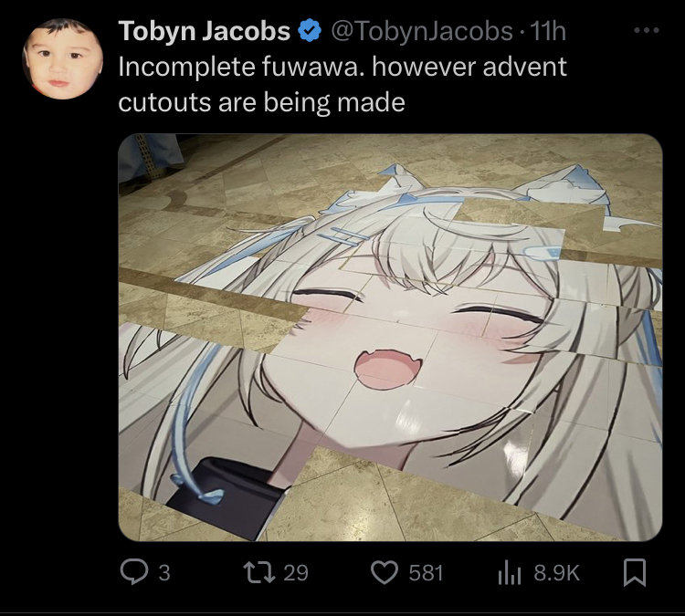The height and width of the screenshot is (616, 685).
Task: Open the attached floor cutout photo
Action: 390,338
